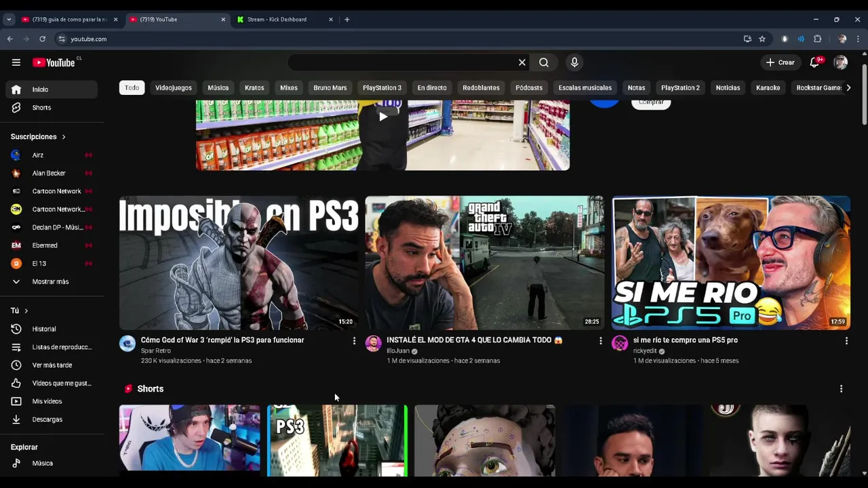Image resolution: width=868 pixels, height=488 pixels.
Task: Open Mis videos
Action: (x=52, y=401)
